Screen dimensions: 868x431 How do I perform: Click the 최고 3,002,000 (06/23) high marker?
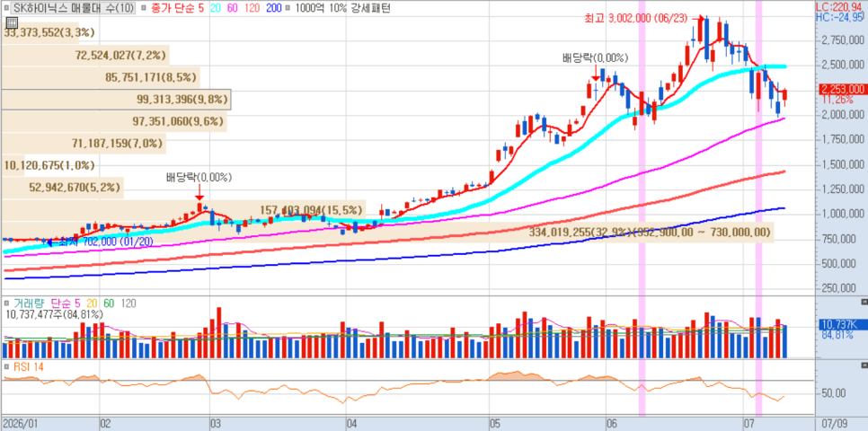[643, 18]
